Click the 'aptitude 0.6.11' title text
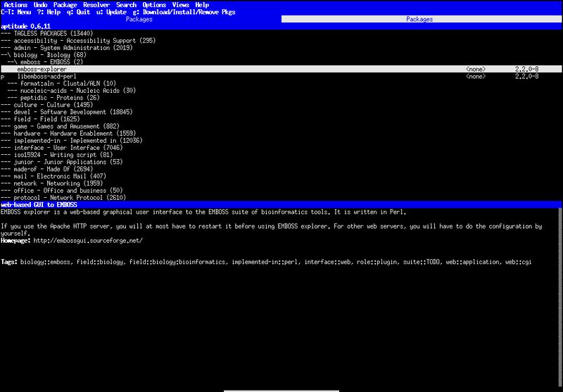 click(25, 26)
